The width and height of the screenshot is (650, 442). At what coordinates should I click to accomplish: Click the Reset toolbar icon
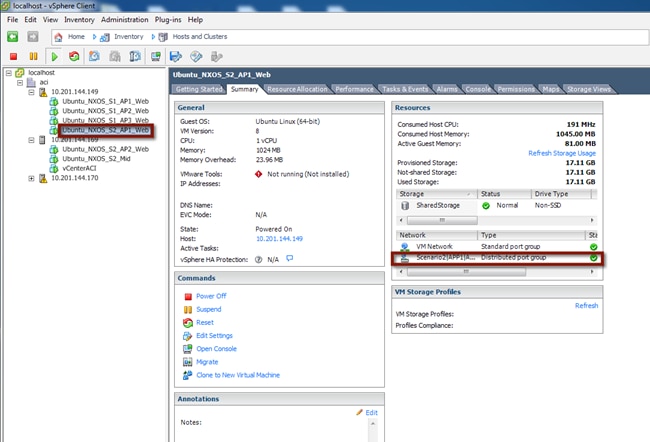pos(74,56)
